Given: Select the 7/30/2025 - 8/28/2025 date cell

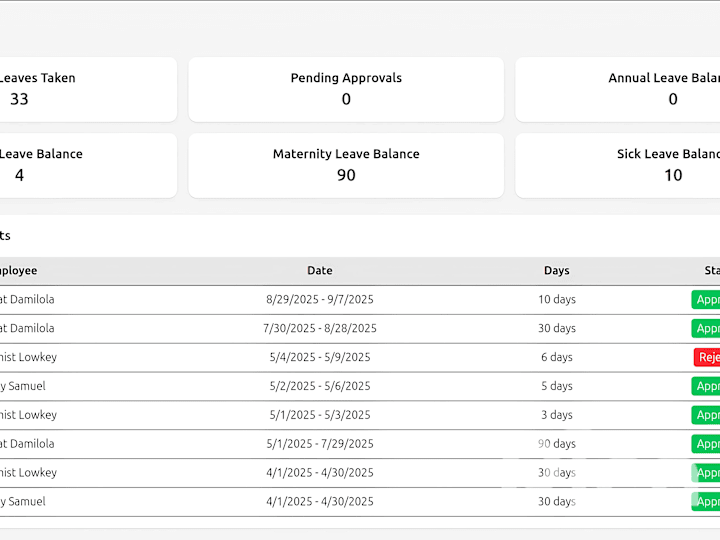Looking at the screenshot, I should coord(320,328).
